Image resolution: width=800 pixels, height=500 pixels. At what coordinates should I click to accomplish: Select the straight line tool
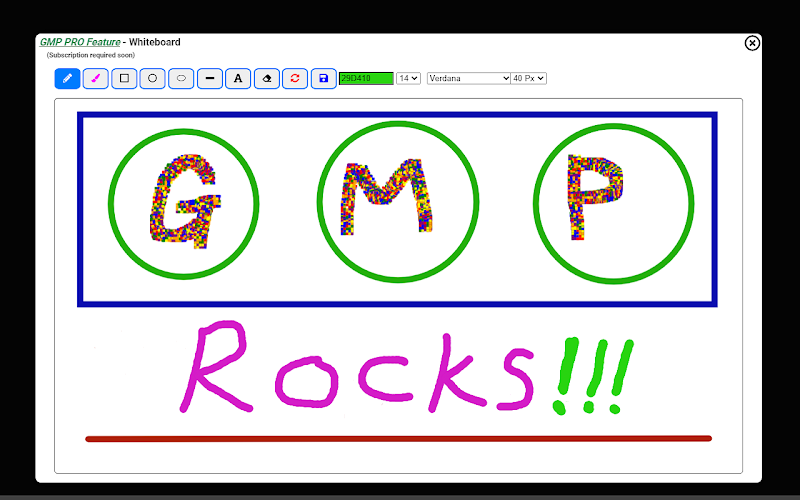(x=210, y=79)
